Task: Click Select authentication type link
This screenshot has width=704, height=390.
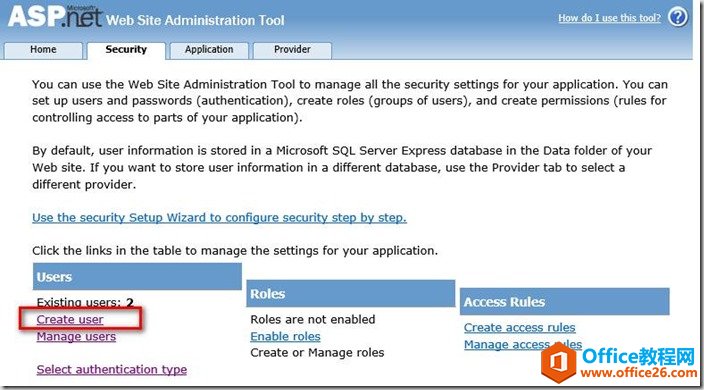Action: pyautogui.click(x=112, y=369)
